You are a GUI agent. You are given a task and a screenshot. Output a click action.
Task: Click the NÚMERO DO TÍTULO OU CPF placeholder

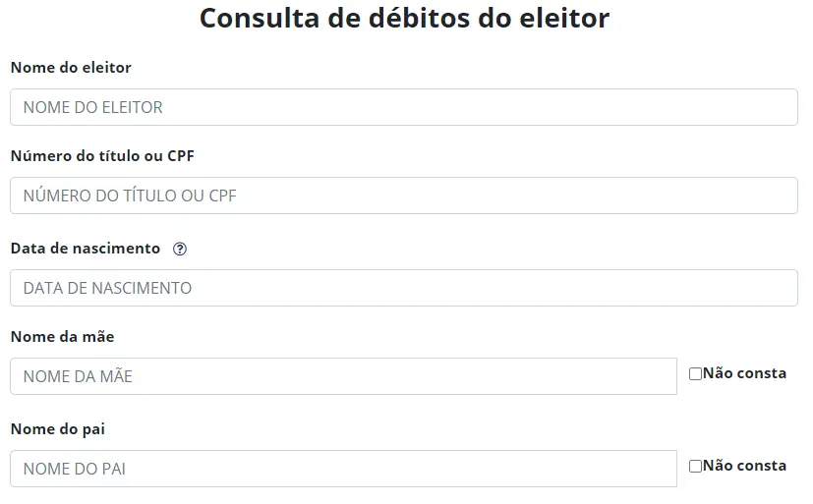click(x=130, y=196)
